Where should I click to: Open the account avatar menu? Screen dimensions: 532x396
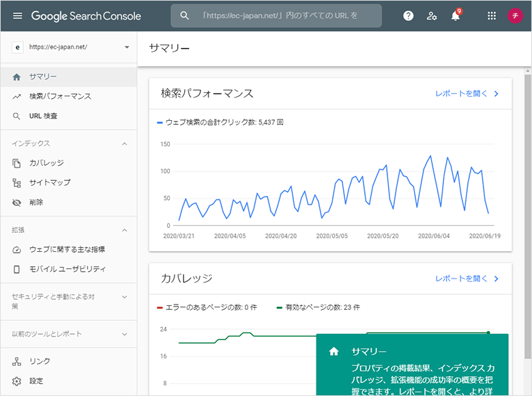tap(515, 16)
